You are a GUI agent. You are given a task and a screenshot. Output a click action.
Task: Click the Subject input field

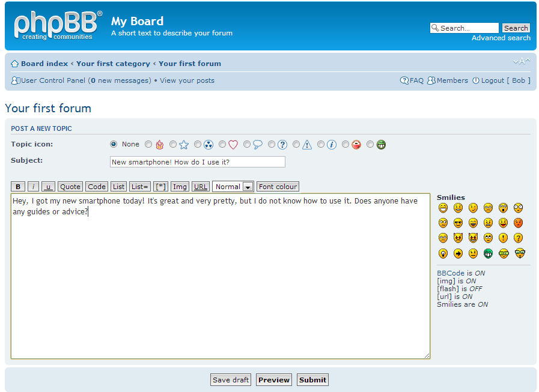click(197, 161)
